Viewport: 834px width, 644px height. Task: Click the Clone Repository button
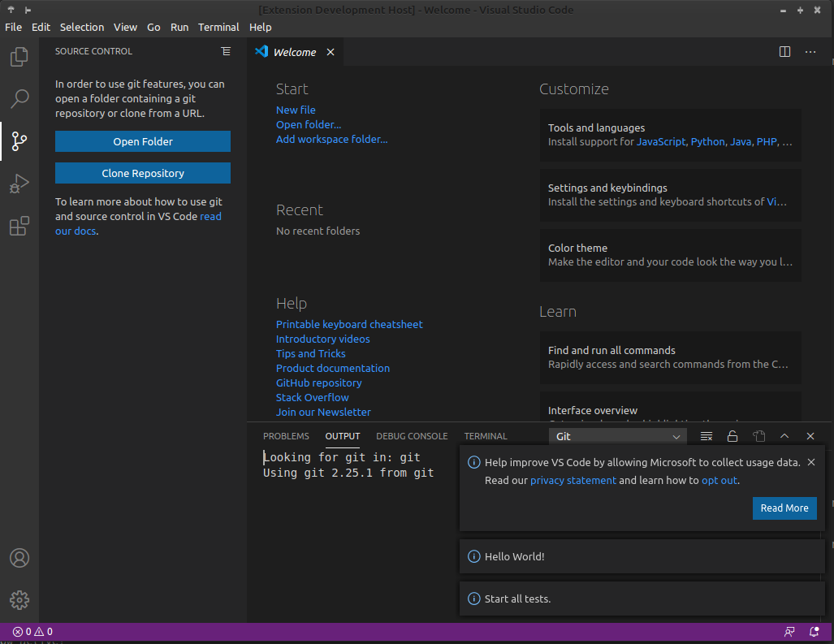click(143, 173)
